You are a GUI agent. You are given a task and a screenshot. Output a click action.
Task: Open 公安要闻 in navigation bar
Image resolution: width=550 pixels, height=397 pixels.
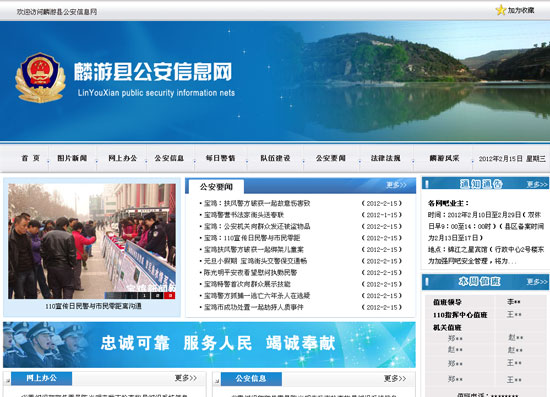tap(331, 158)
